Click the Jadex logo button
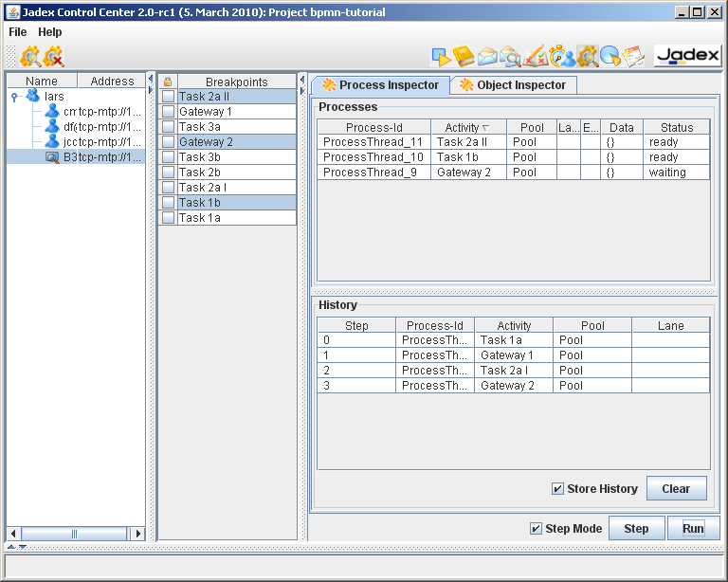Image resolution: width=728 pixels, height=582 pixels. (x=687, y=56)
